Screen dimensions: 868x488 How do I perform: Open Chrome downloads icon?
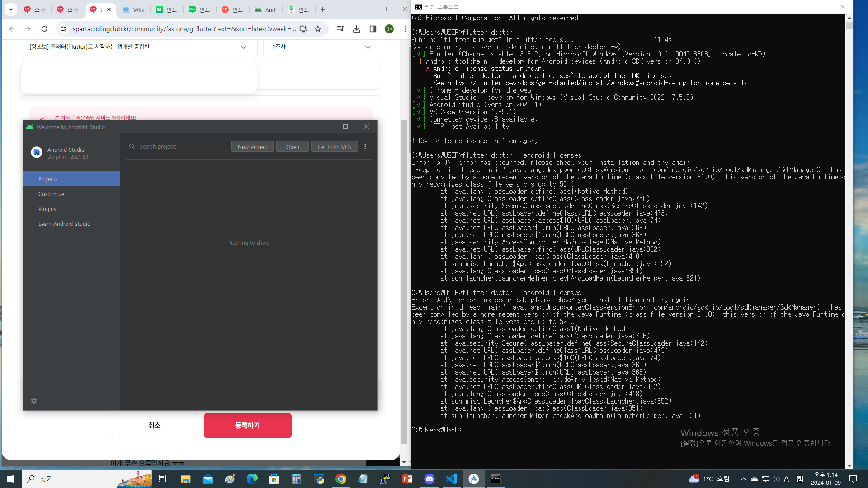click(x=357, y=29)
